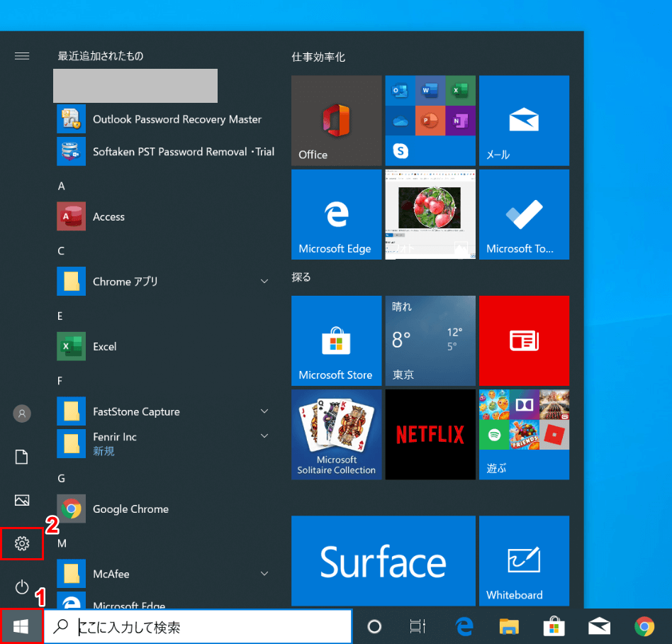Open the red News tile
This screenshot has width=672, height=644.
click(524, 340)
